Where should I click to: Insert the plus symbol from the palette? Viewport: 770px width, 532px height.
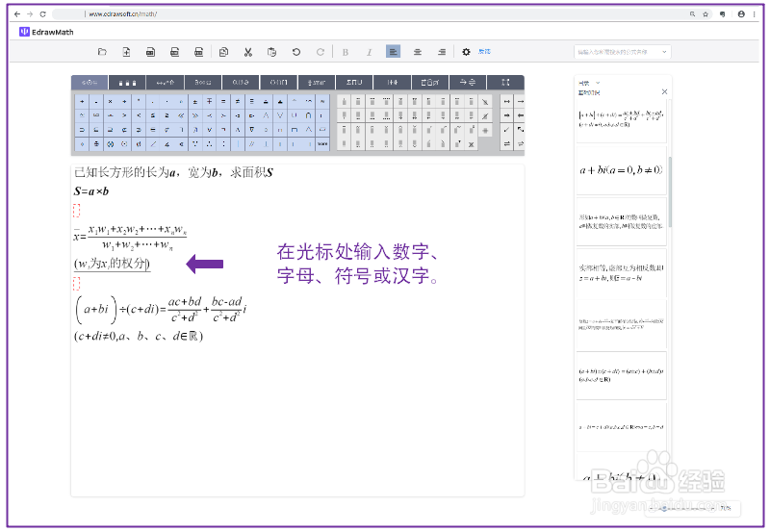click(82, 102)
